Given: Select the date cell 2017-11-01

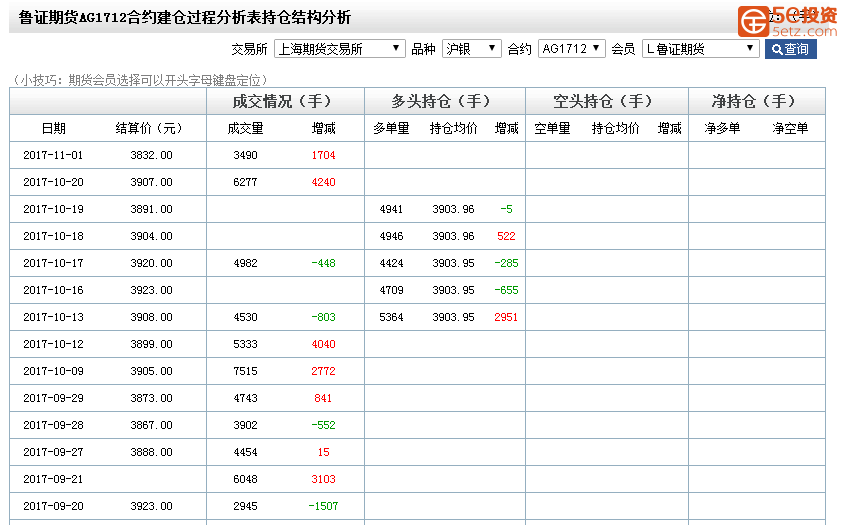Looking at the screenshot, I should pos(53,155).
